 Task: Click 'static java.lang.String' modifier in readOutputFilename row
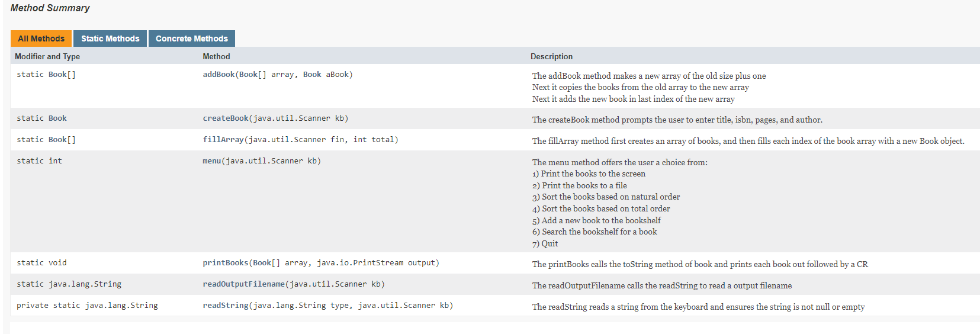[x=69, y=284]
